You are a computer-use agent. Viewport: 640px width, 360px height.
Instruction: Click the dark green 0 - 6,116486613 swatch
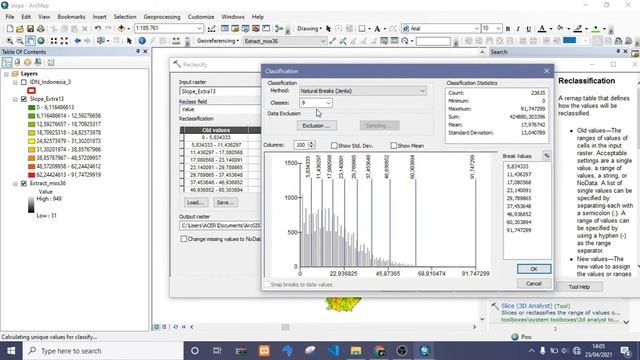click(31, 107)
